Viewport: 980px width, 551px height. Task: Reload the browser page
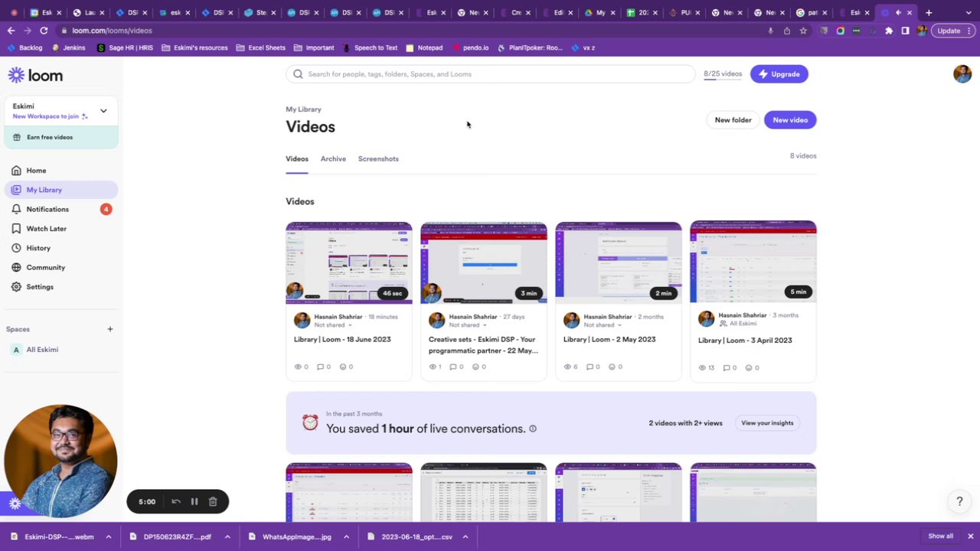pos(44,31)
